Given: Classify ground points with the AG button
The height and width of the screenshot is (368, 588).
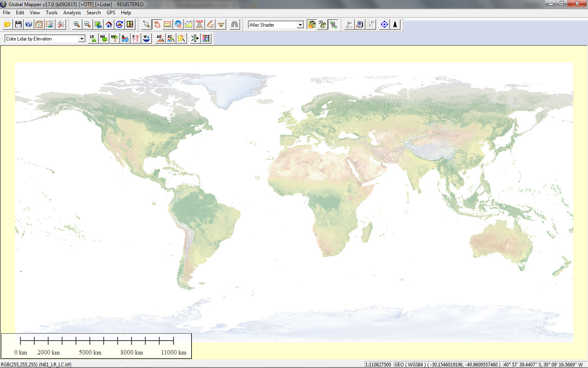Looking at the screenshot, I should tap(160, 38).
